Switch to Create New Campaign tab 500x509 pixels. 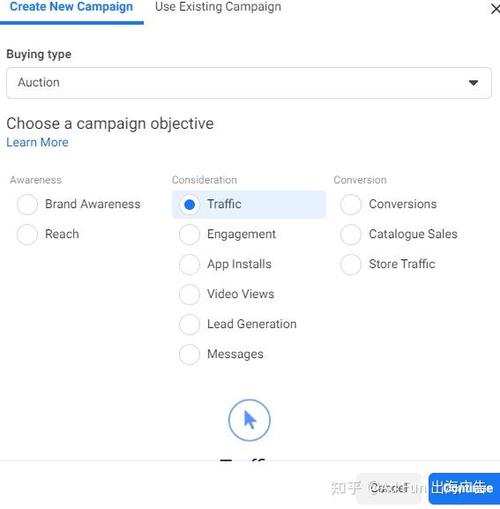(x=71, y=7)
